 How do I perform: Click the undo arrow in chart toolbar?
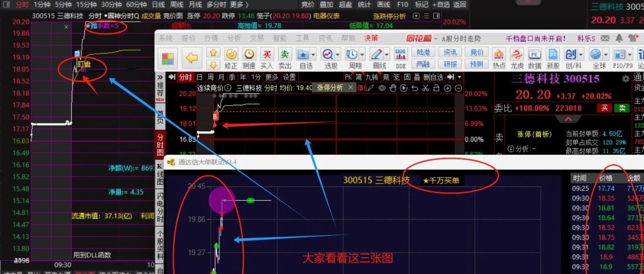[415, 88]
